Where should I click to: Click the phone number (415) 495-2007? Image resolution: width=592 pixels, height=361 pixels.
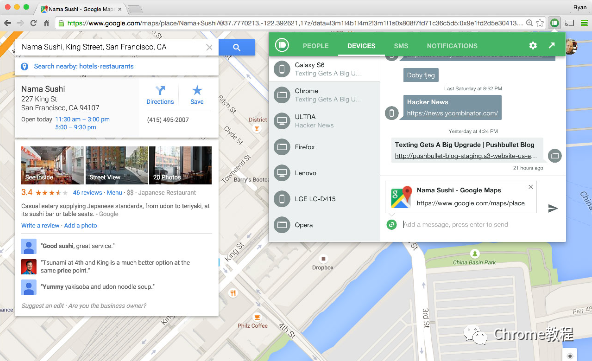click(x=168, y=120)
